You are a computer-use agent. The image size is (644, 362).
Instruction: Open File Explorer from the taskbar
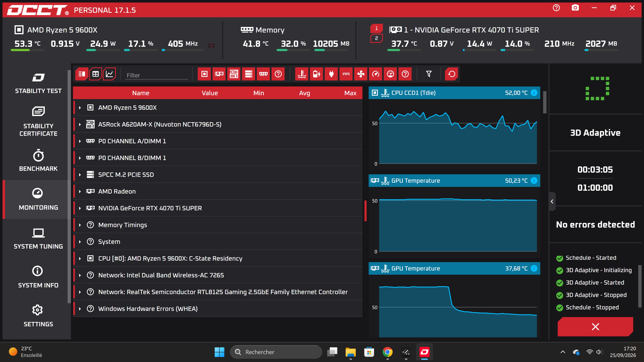[351, 352]
